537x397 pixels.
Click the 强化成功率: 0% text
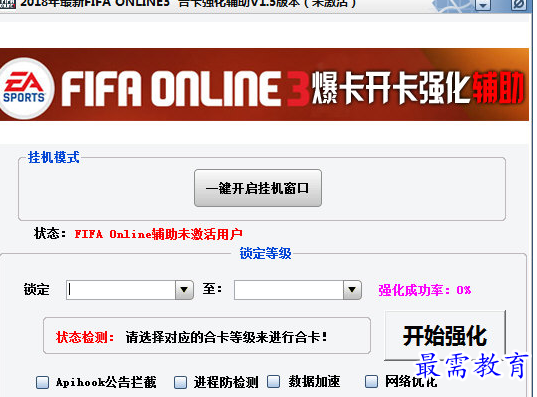pos(425,290)
